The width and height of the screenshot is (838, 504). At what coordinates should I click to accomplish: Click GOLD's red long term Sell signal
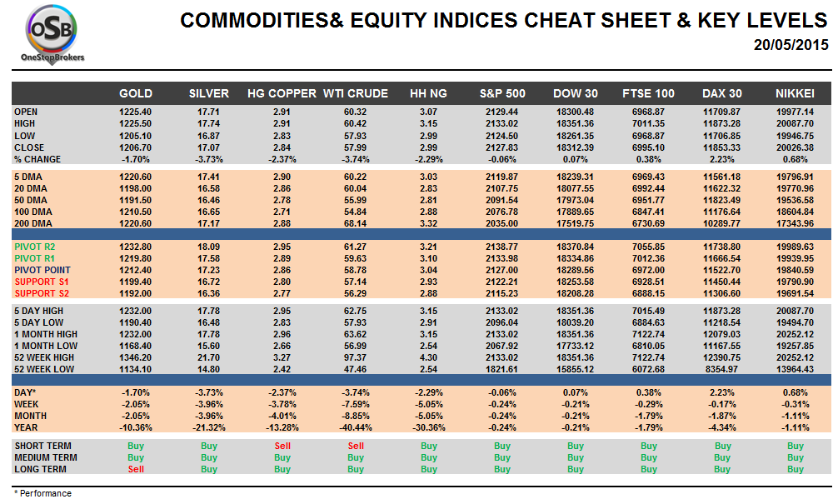pos(136,469)
